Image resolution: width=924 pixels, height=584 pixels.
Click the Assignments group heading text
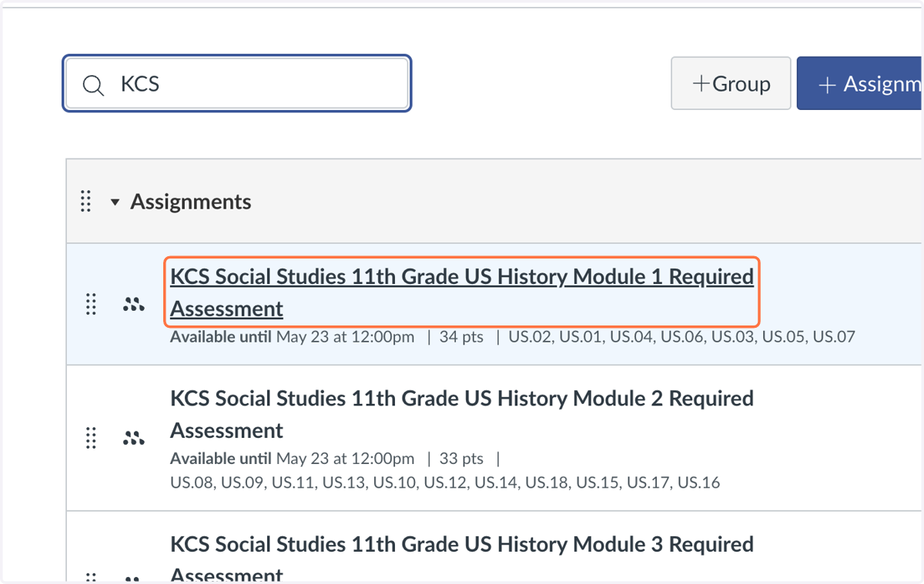191,202
